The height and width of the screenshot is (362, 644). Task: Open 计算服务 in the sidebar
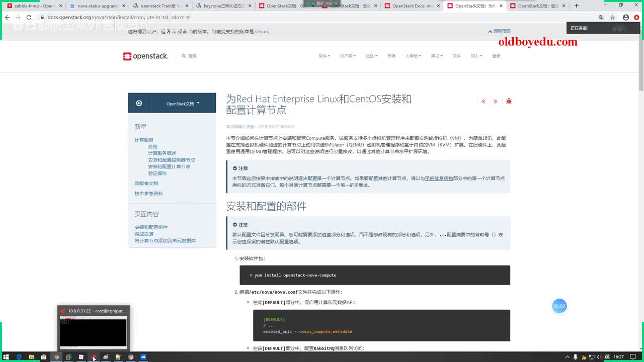tap(144, 140)
